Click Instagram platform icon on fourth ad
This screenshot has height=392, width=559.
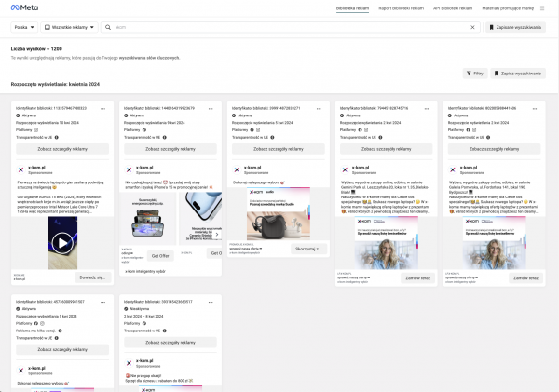tap(366, 128)
